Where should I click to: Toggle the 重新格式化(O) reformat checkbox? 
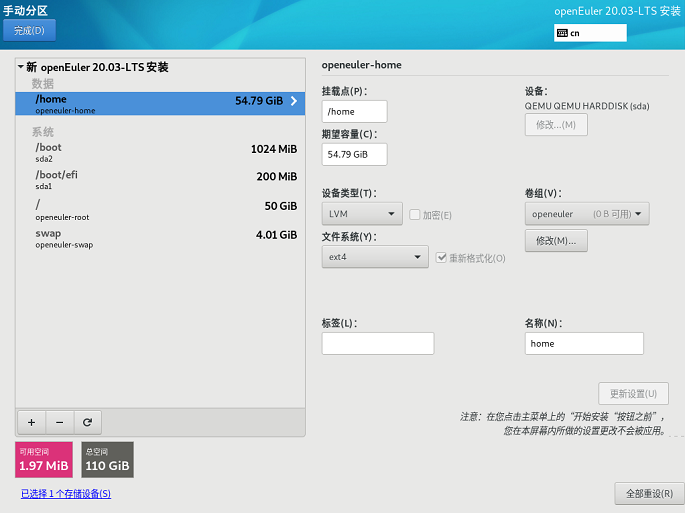(x=441, y=258)
